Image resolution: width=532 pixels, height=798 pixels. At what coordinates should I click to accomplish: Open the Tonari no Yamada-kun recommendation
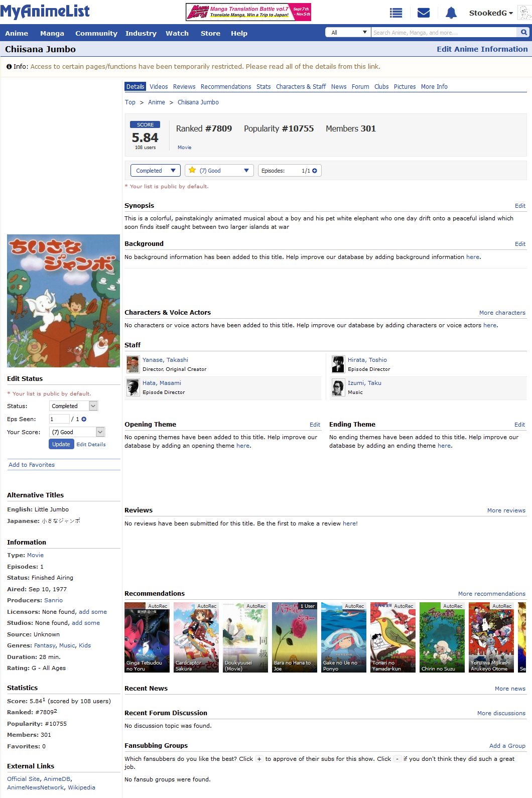coord(393,637)
